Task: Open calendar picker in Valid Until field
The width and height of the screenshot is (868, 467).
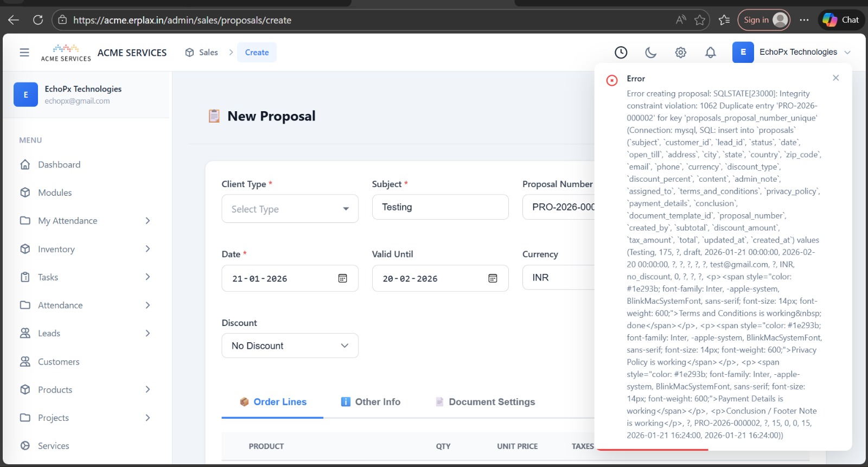Action: [x=493, y=278]
